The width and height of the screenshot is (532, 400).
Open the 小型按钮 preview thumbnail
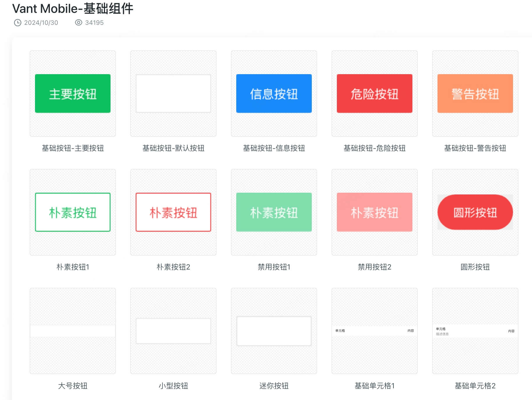(173, 331)
